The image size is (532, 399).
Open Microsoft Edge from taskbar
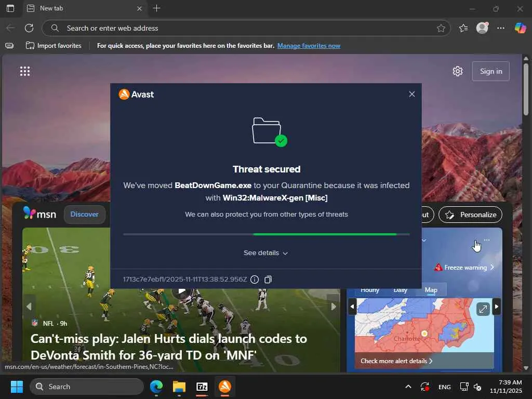pyautogui.click(x=156, y=387)
